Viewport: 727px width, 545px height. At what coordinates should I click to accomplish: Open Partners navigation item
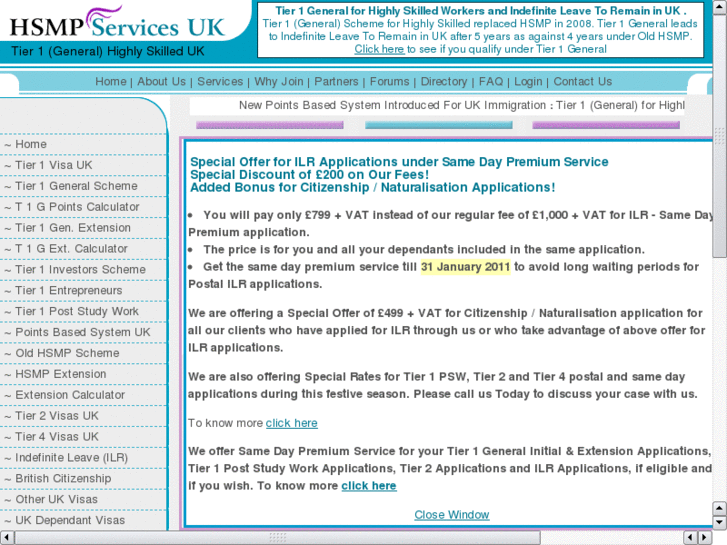336,82
